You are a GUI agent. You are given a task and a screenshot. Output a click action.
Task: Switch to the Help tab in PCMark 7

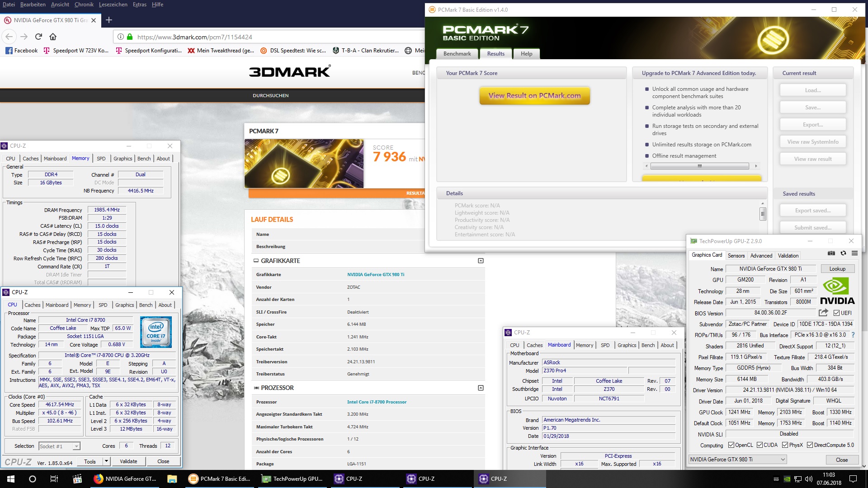click(x=527, y=54)
